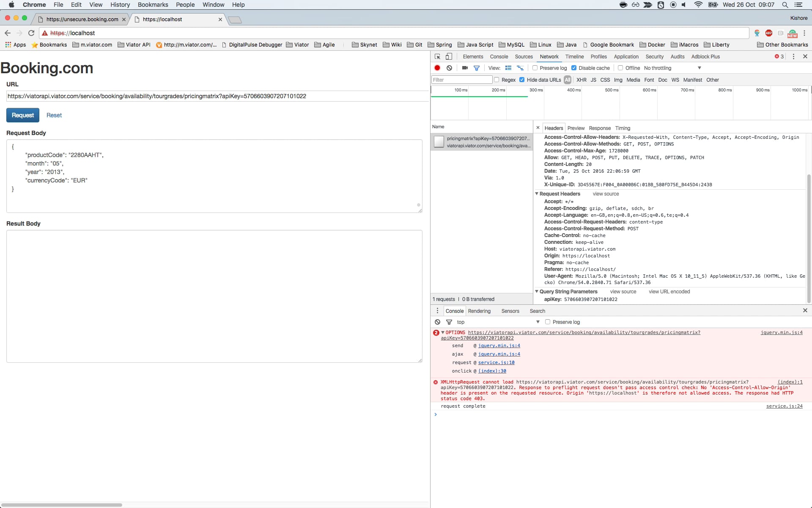Stop network recording via red record icon
This screenshot has height=508, width=812.
tap(437, 68)
